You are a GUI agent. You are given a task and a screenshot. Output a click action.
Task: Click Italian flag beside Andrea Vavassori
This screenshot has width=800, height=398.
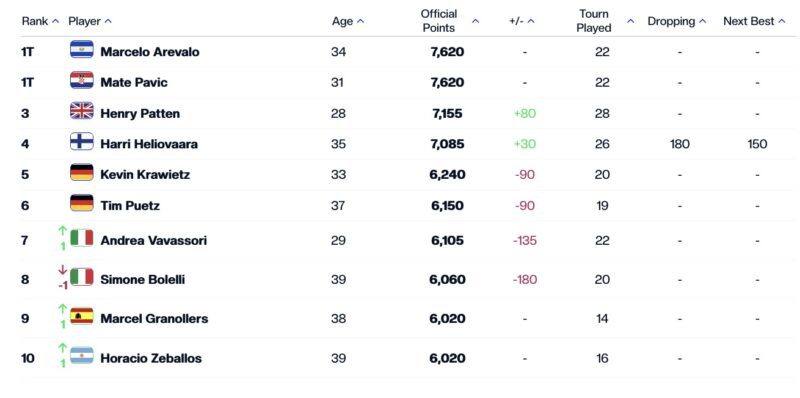pyautogui.click(x=82, y=238)
